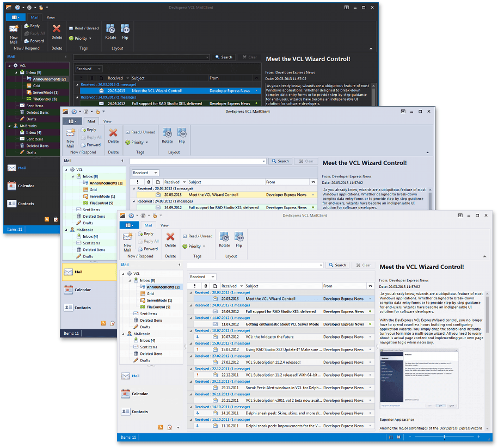Click Forward in dark window ribbon
Screen dimensions: 498x448
[x=34, y=41]
